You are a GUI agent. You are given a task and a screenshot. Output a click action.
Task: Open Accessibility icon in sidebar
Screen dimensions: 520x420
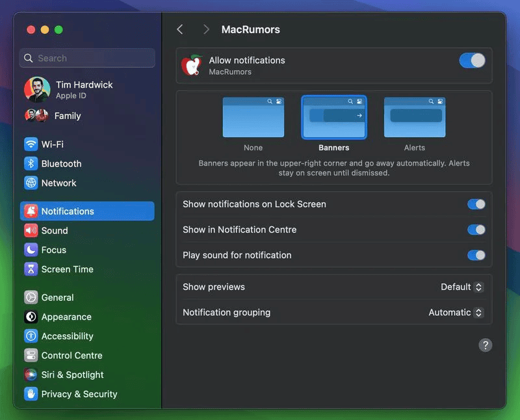pyautogui.click(x=31, y=336)
